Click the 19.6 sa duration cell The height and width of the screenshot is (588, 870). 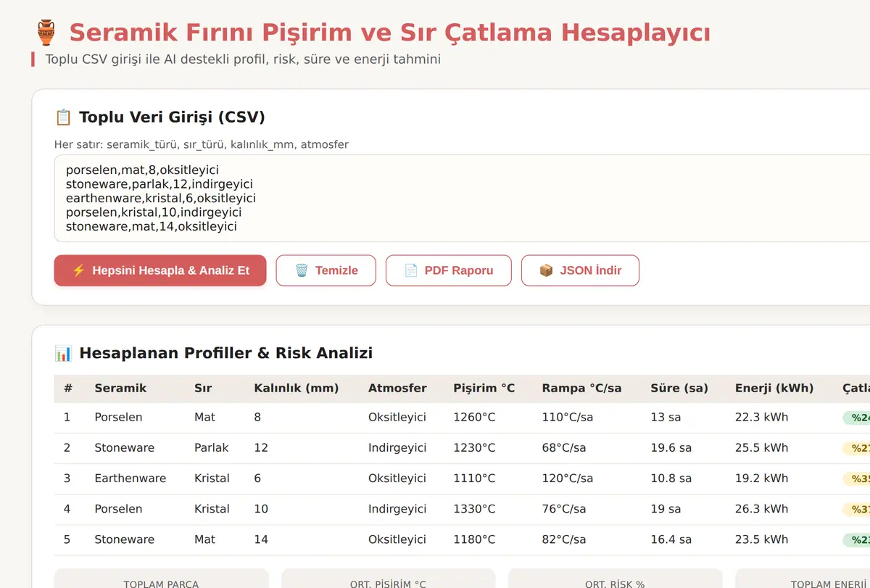pos(671,448)
